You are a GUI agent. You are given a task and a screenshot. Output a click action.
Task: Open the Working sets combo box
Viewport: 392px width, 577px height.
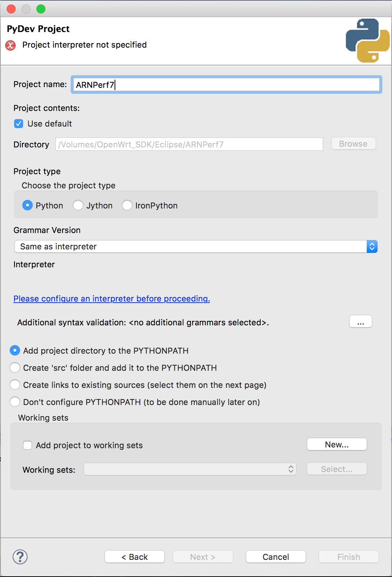tap(190, 469)
